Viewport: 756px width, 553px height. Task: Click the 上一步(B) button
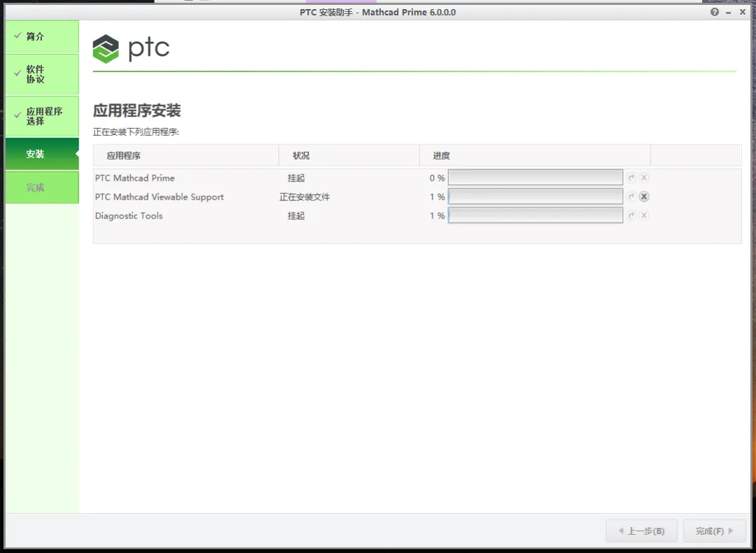pyautogui.click(x=642, y=531)
